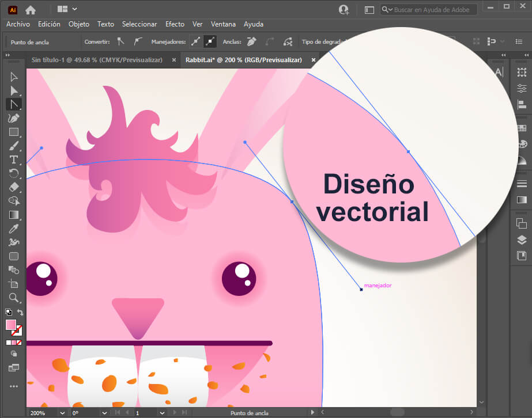Pick the Type tool

(x=13, y=159)
